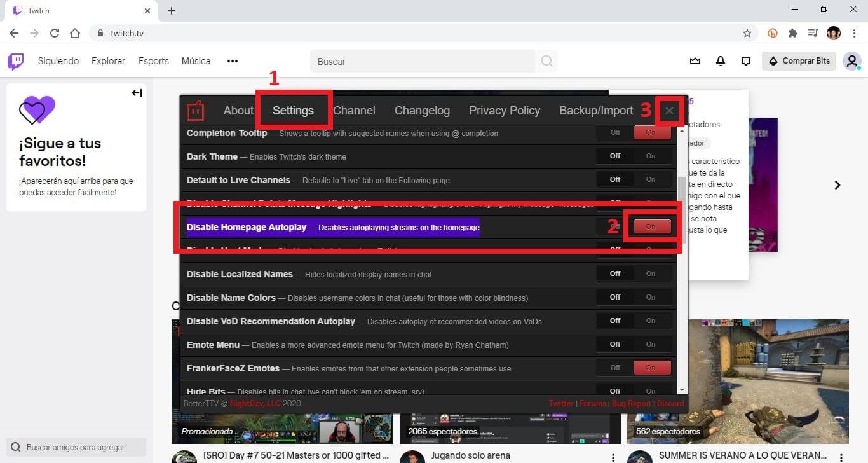The width and height of the screenshot is (868, 463).
Task: Open the Bug Report link
Action: click(631, 403)
